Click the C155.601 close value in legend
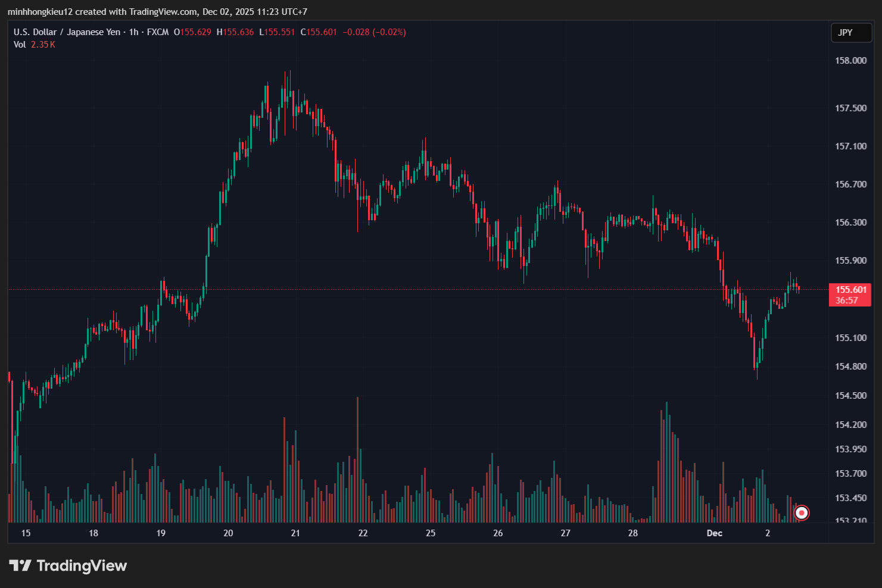The image size is (882, 588). coord(319,32)
